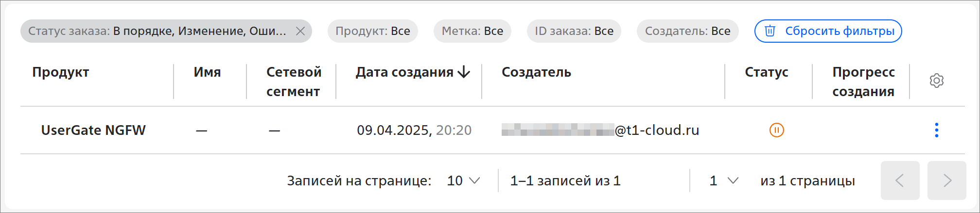Screen dimensions: 980x213
Task: Click the Статус column header
Action: (x=766, y=72)
